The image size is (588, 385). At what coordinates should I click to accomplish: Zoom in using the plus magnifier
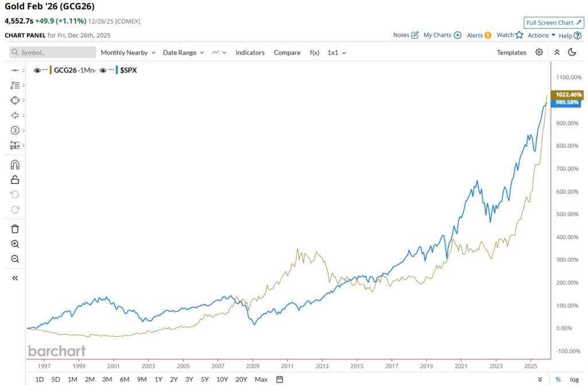[16, 244]
